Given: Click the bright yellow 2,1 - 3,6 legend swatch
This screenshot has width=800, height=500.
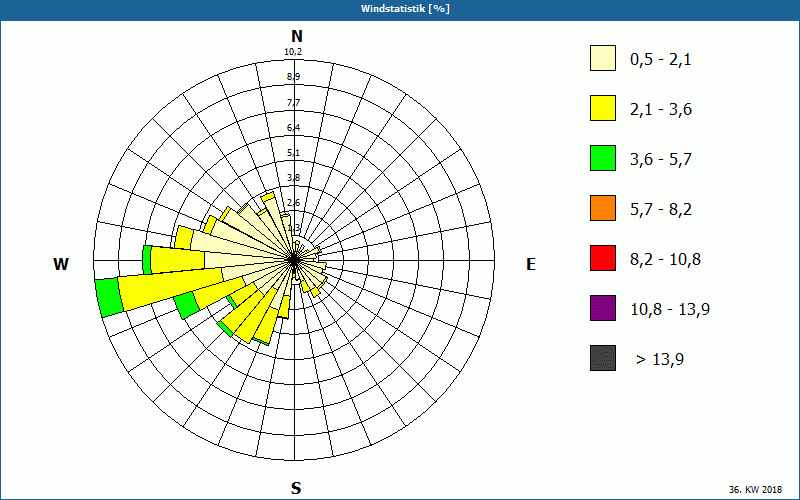Looking at the screenshot, I should point(603,108).
